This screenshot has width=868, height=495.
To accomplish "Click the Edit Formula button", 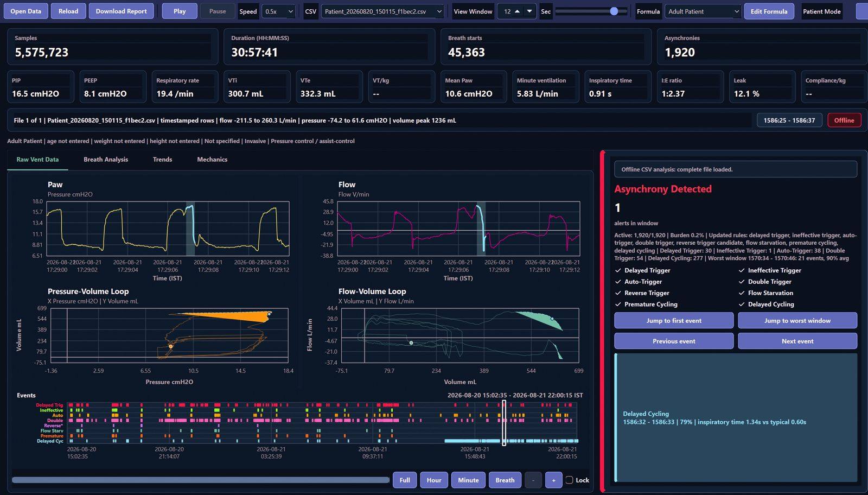I will pyautogui.click(x=769, y=11).
